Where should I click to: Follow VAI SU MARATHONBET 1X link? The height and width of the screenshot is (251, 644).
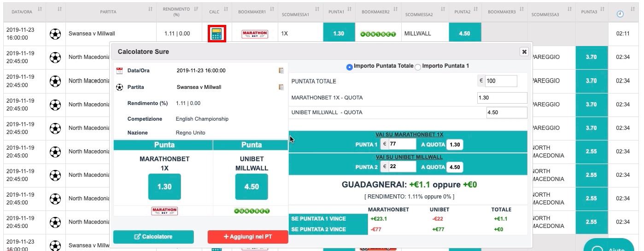pos(409,134)
